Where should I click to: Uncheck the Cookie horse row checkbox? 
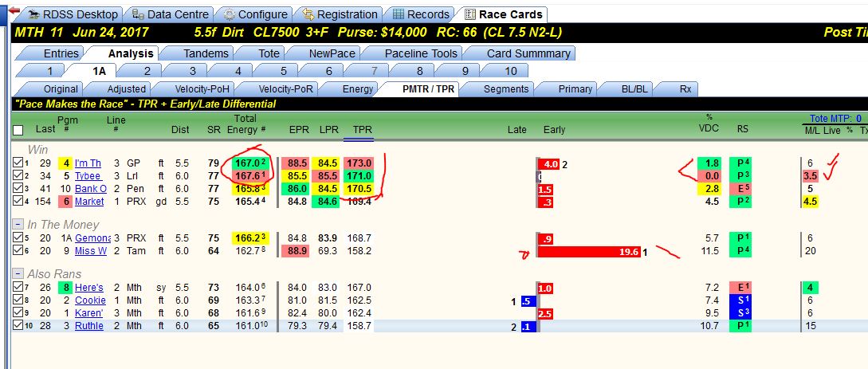(x=18, y=300)
